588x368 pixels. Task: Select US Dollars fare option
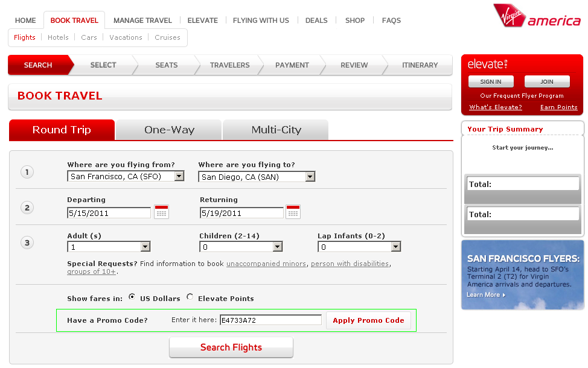(x=132, y=297)
